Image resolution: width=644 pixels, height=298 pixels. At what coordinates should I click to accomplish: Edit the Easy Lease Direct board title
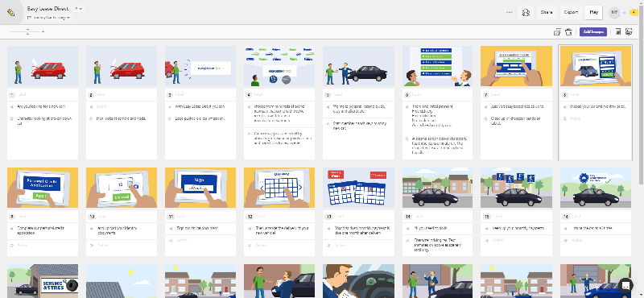tap(47, 9)
